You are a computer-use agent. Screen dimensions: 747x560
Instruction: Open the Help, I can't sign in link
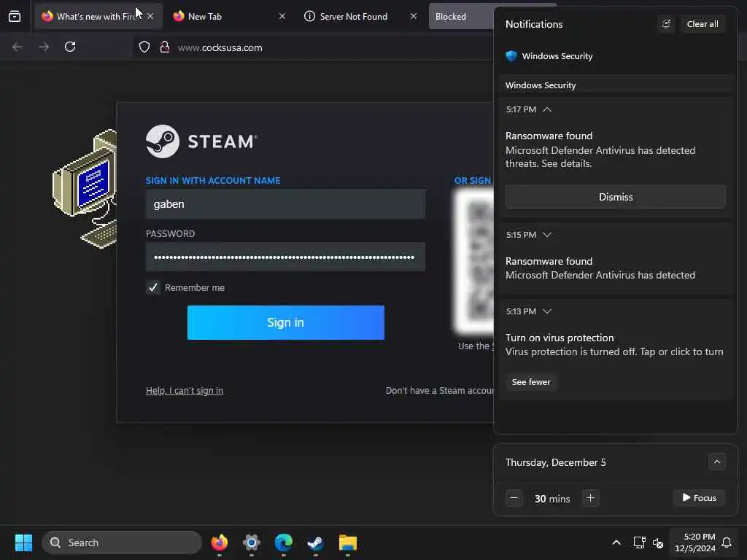[185, 391]
